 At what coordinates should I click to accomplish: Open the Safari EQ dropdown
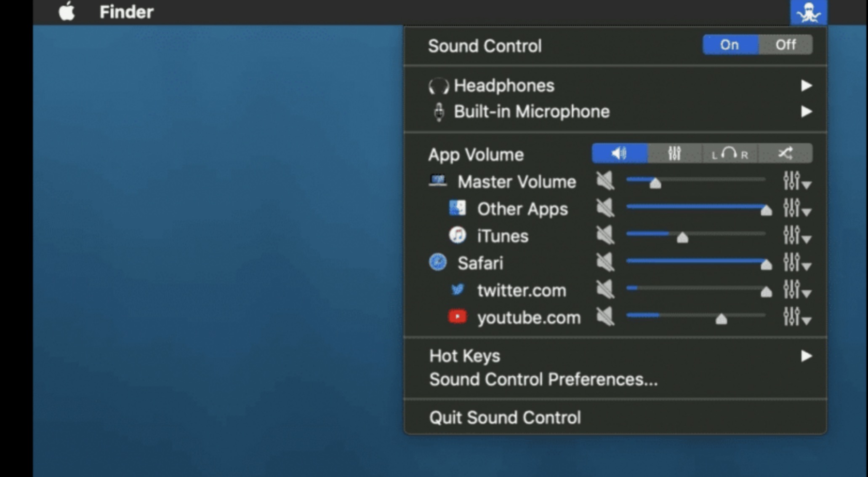pos(797,263)
